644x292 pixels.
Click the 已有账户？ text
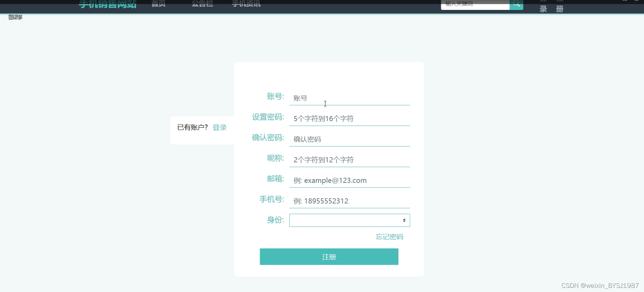[193, 127]
